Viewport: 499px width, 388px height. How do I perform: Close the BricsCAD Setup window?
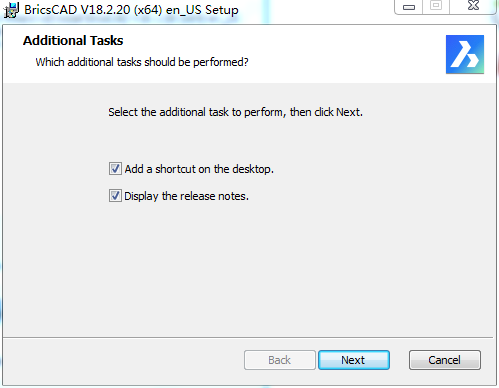point(473,6)
